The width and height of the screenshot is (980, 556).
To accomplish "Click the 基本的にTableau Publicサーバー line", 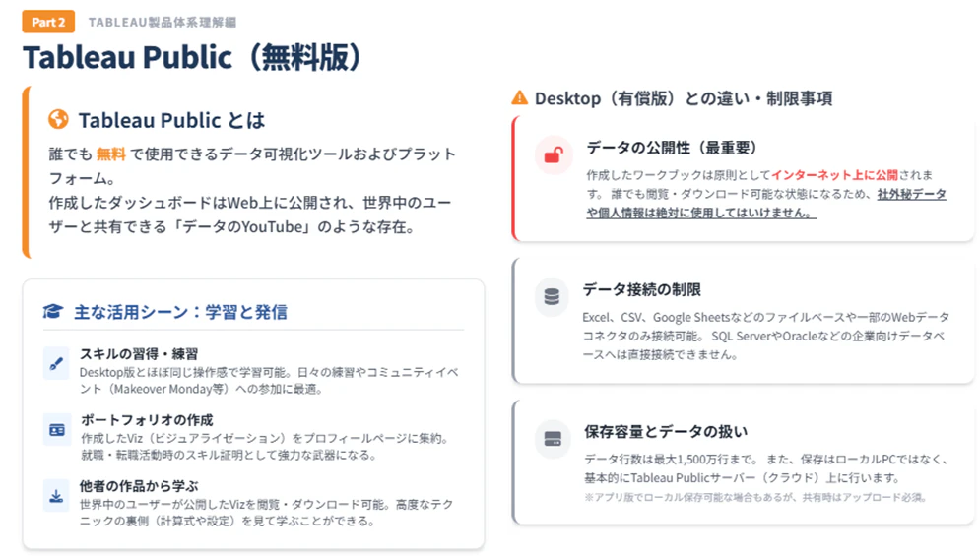I will tap(743, 478).
